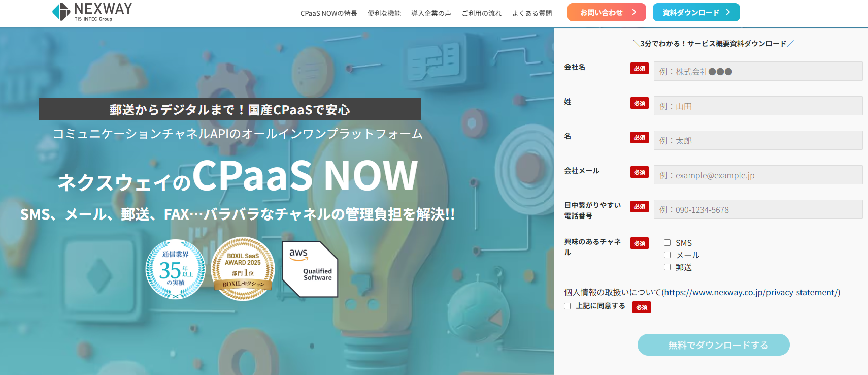Focus the 名 input field
Screen dimensions: 868x375
click(758, 140)
